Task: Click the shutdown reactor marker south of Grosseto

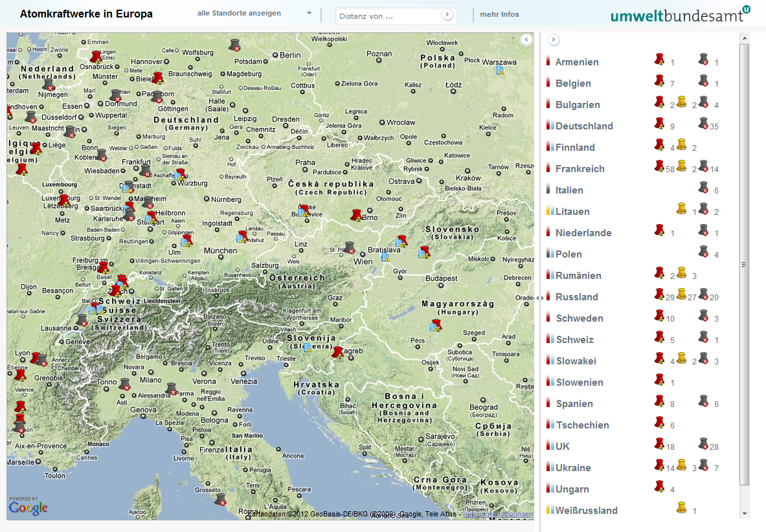Action: [221, 499]
